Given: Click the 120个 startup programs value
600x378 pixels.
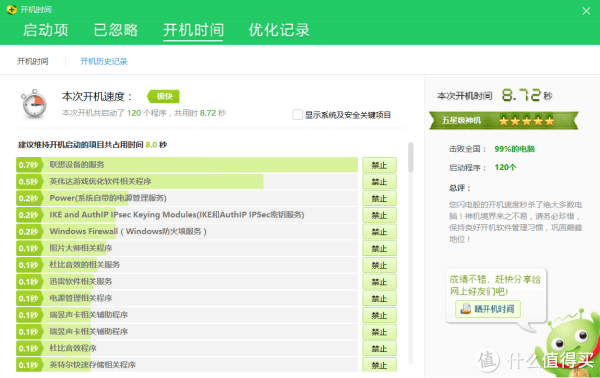Looking at the screenshot, I should tap(505, 167).
